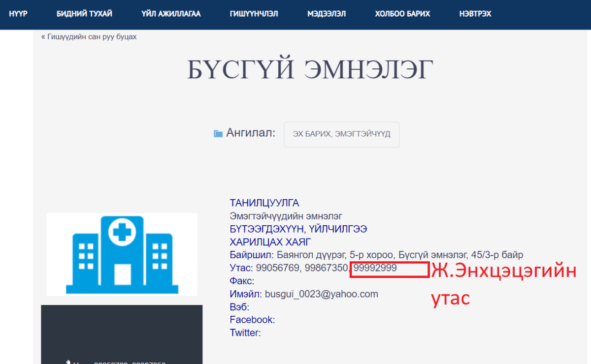Click the ТАНИЛЦУУЛГА section heading
This screenshot has height=364, width=591.
(264, 203)
